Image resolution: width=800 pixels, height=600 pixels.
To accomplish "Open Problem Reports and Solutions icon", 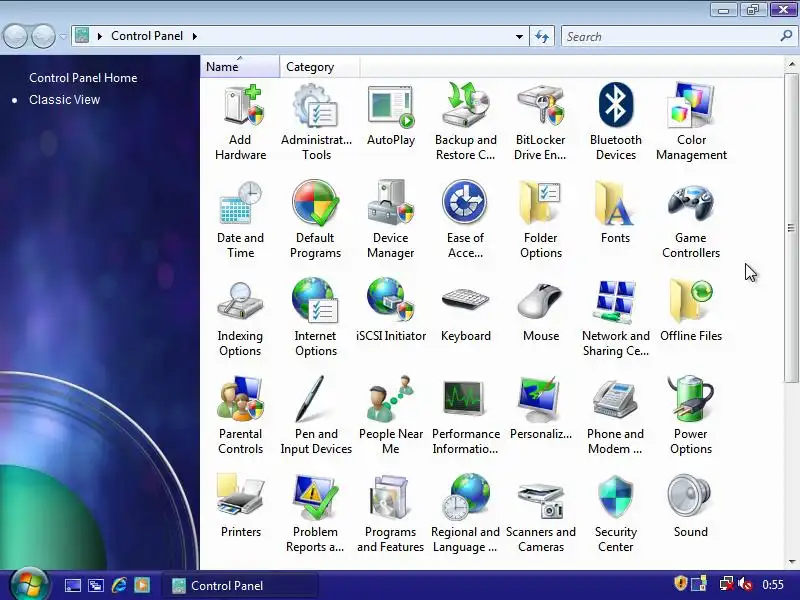I will pyautogui.click(x=315, y=514).
